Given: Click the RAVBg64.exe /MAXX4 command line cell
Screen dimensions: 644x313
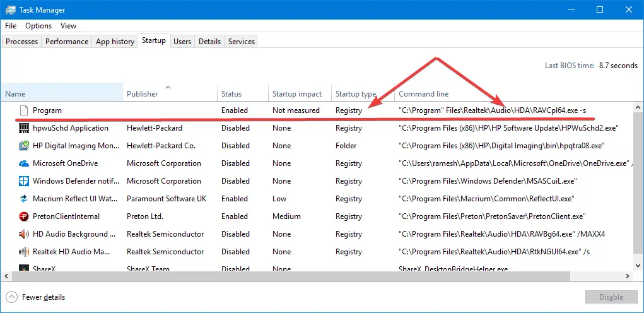Looking at the screenshot, I should (x=502, y=233).
